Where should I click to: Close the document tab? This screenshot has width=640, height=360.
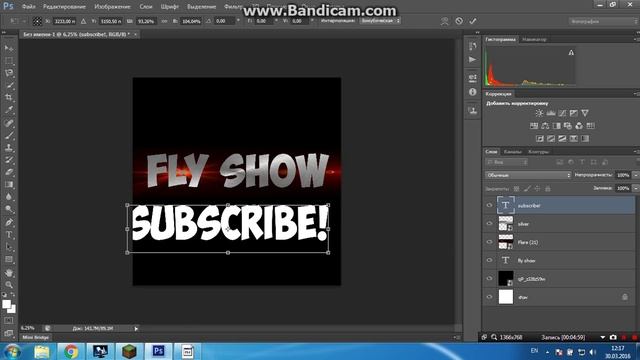click(136, 35)
